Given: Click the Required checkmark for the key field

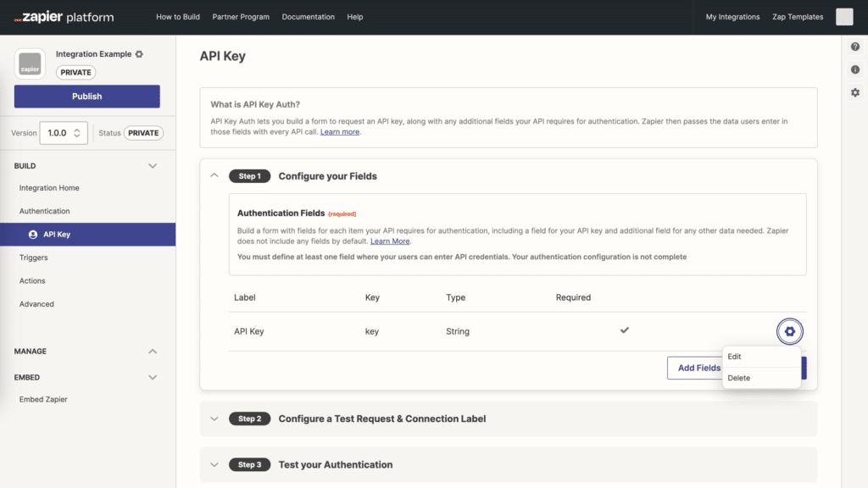Looking at the screenshot, I should pos(625,330).
